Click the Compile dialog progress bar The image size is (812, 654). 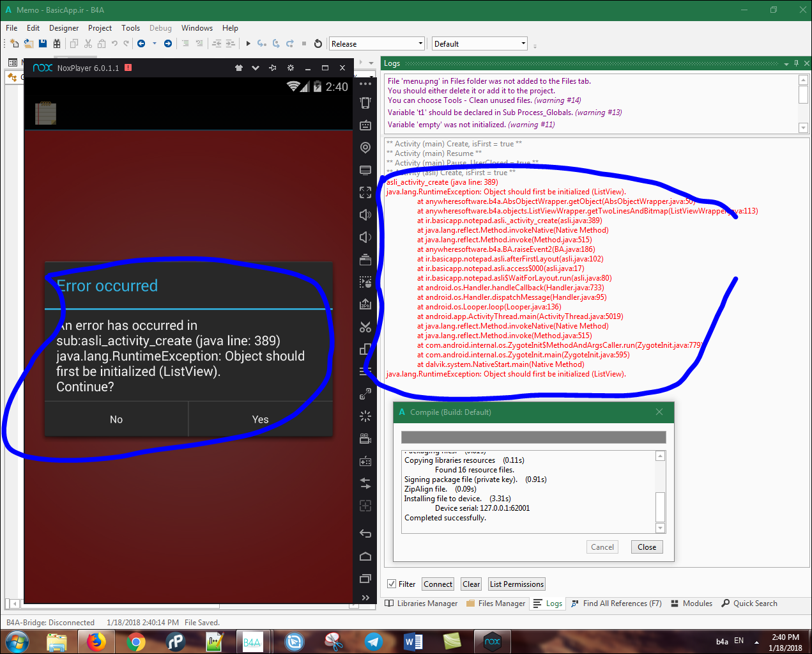[533, 437]
